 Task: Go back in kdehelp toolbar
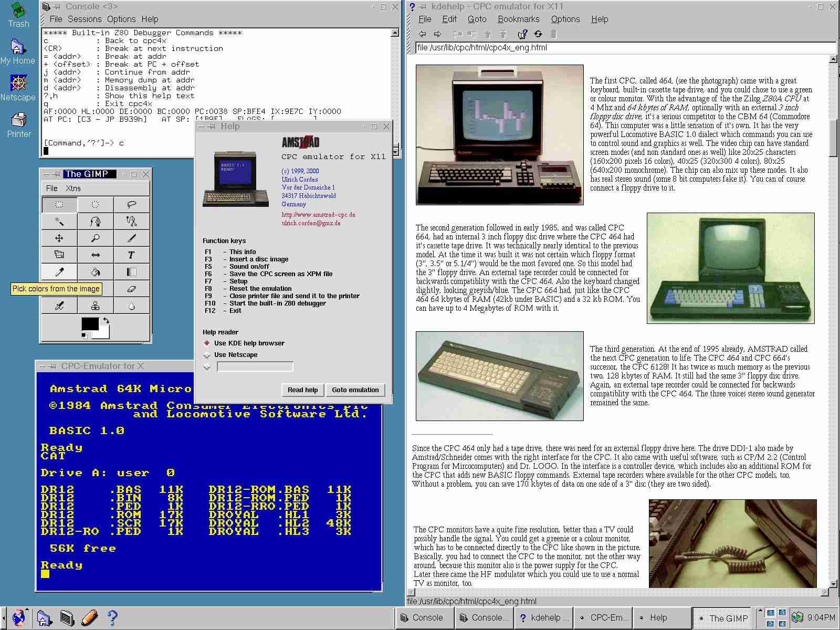pyautogui.click(x=422, y=34)
